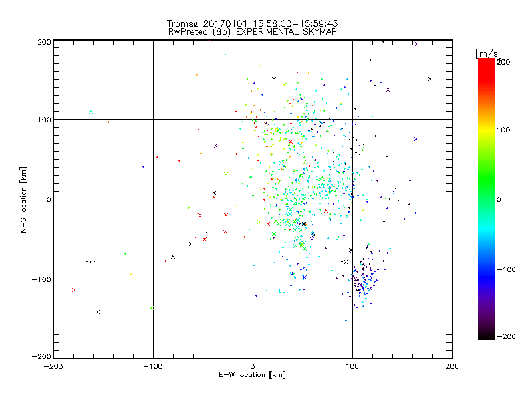Click the E-W axis tick label "100"
Viewport: 532px width, 399px height.
[352, 366]
